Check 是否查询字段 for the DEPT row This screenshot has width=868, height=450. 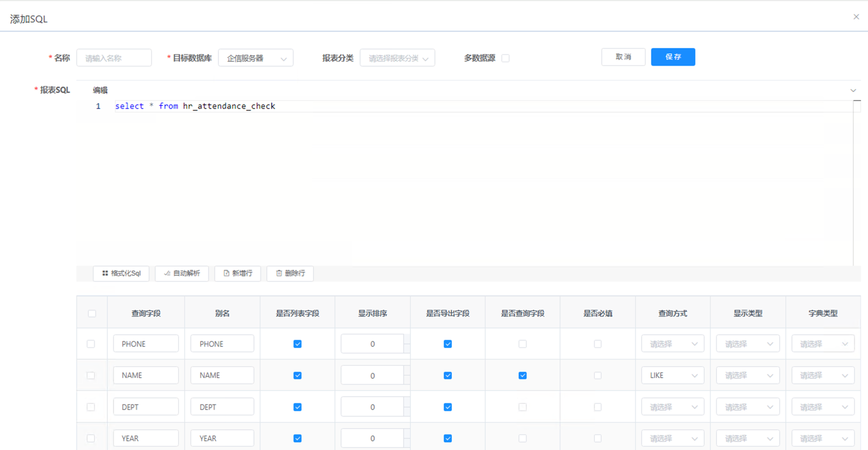coord(522,406)
